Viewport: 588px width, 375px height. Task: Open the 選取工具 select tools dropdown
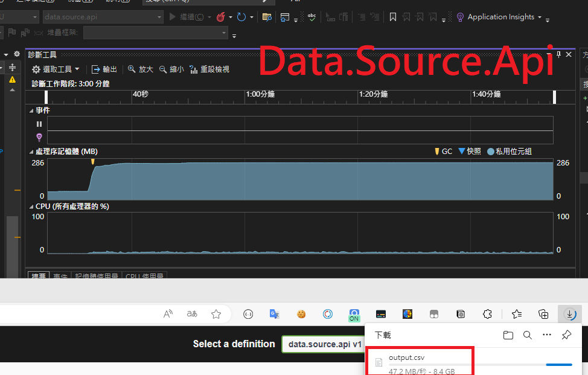(56, 69)
